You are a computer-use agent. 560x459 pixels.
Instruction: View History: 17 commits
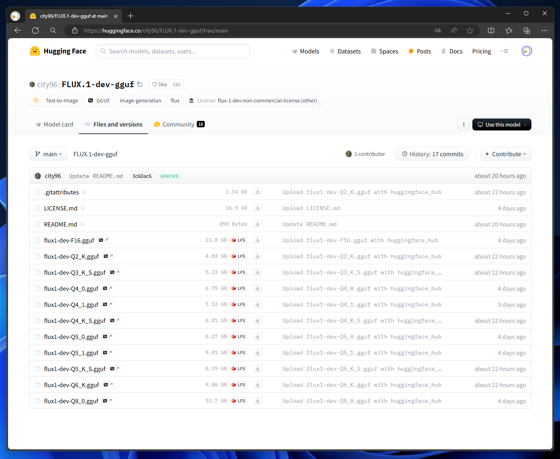click(432, 154)
